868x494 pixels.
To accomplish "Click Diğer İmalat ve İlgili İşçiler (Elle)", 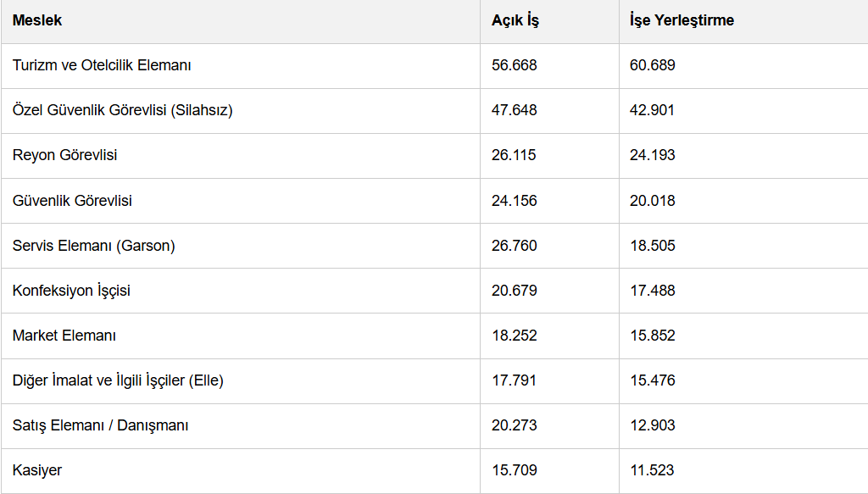I will coord(118,380).
